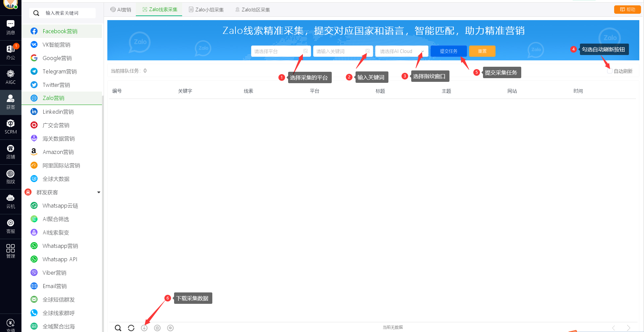Click the delete trash icon in bottom toolbar
This screenshot has height=332, width=644.
[x=157, y=328]
